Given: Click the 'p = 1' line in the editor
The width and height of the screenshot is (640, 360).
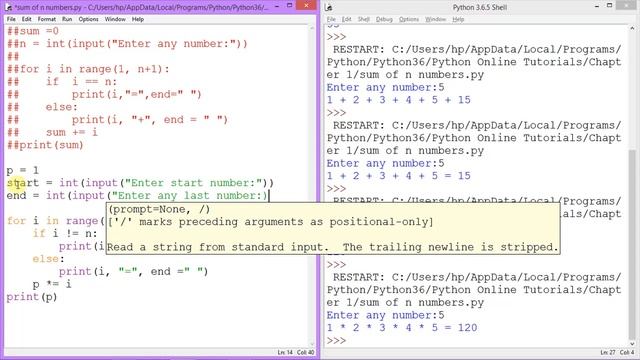Looking at the screenshot, I should (22, 170).
